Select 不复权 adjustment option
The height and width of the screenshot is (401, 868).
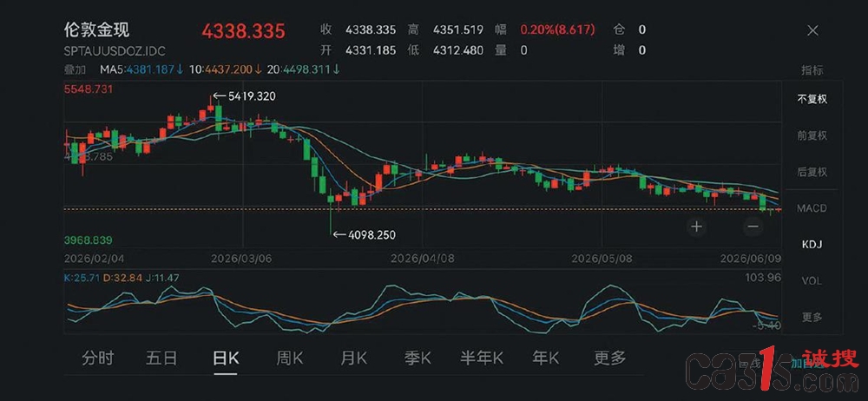[812, 99]
